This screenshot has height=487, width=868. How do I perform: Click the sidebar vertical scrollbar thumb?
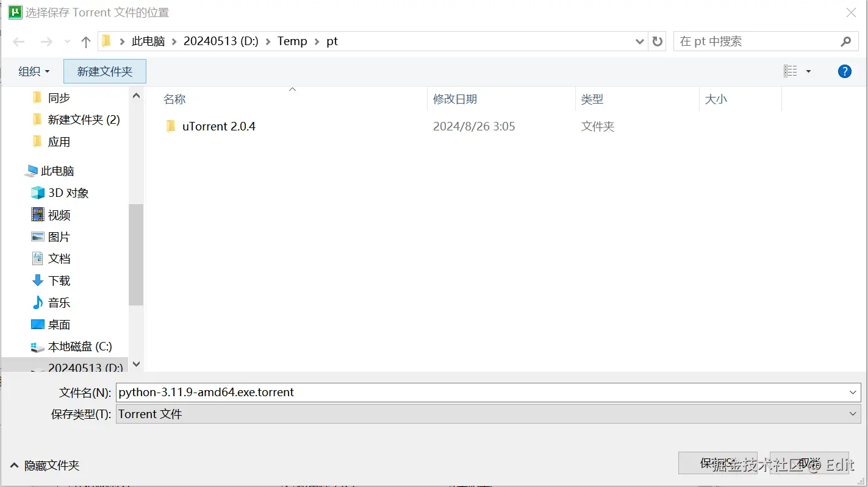pyautogui.click(x=136, y=255)
